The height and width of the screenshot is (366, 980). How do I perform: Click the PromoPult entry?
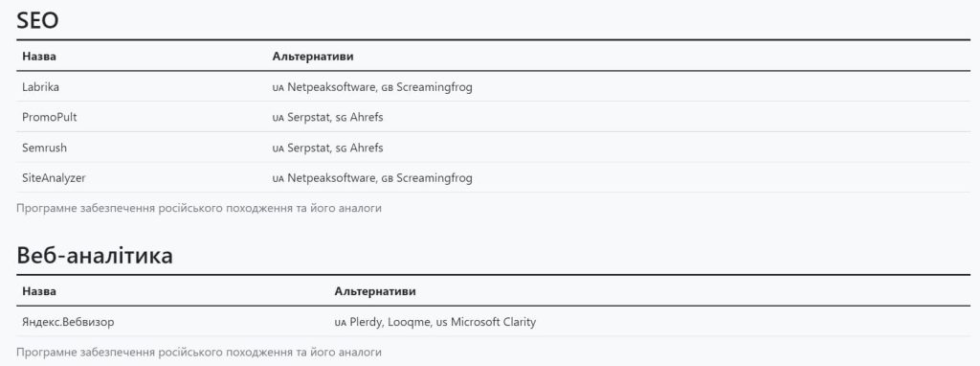50,117
